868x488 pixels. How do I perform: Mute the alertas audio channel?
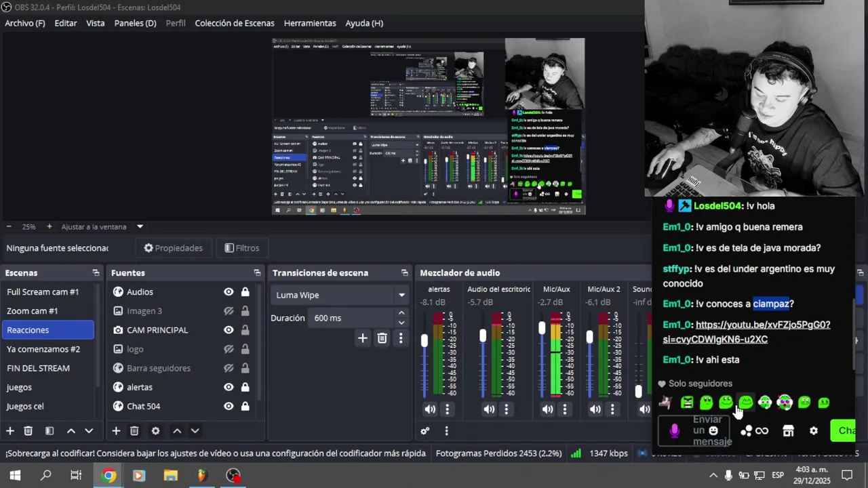(430, 409)
